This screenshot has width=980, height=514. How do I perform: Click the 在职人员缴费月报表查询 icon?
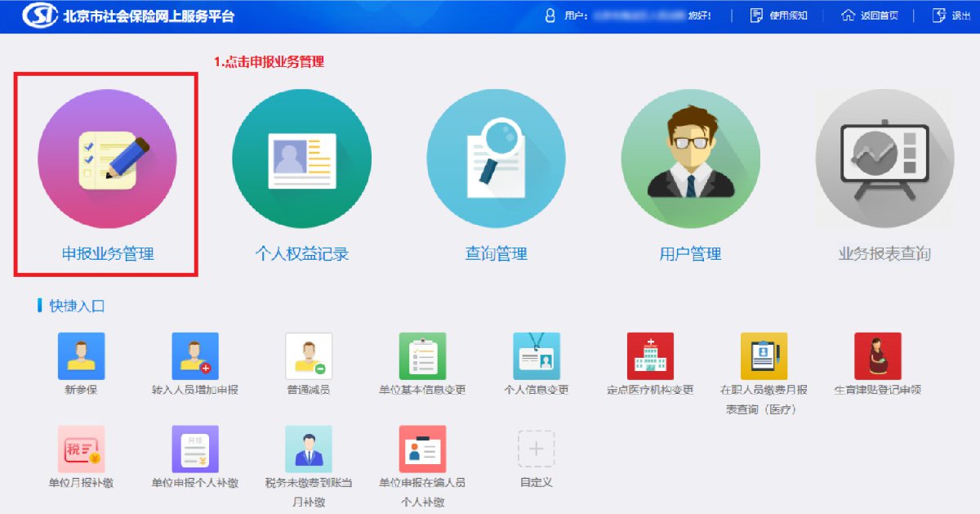click(x=764, y=356)
